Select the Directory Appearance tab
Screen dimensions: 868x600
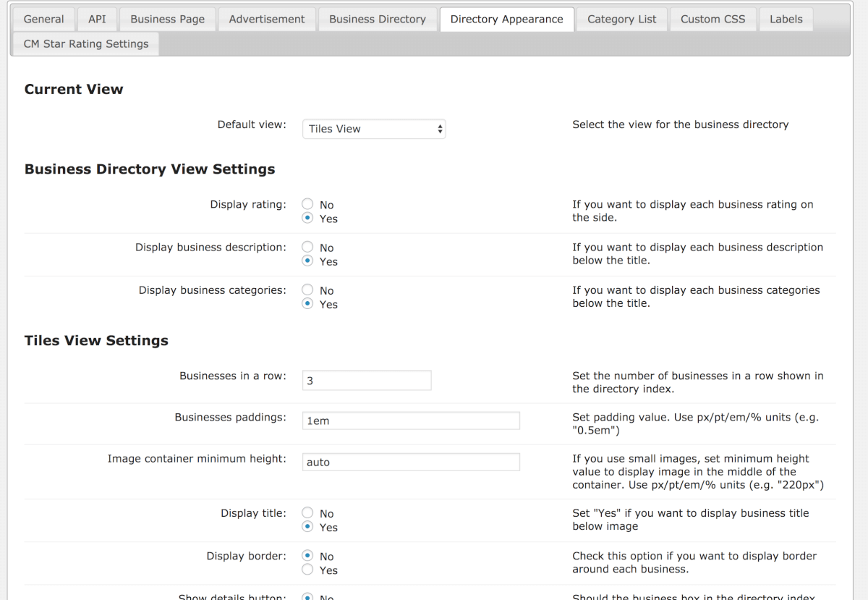click(506, 19)
